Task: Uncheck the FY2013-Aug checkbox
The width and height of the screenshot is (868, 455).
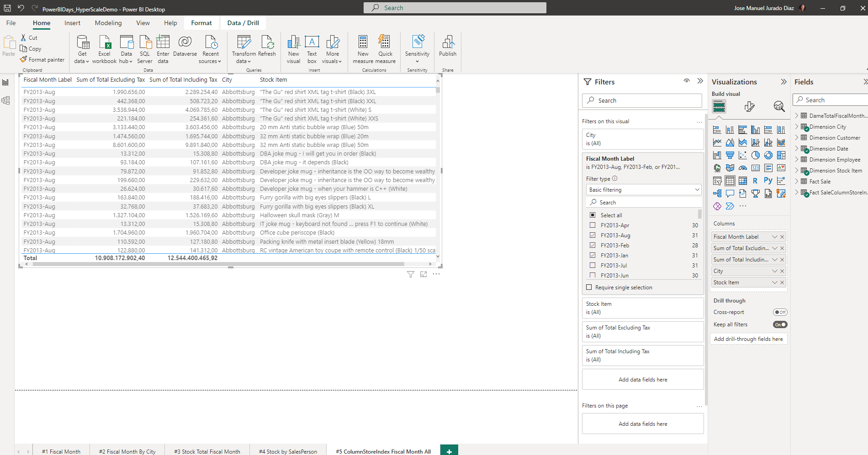Action: (593, 235)
